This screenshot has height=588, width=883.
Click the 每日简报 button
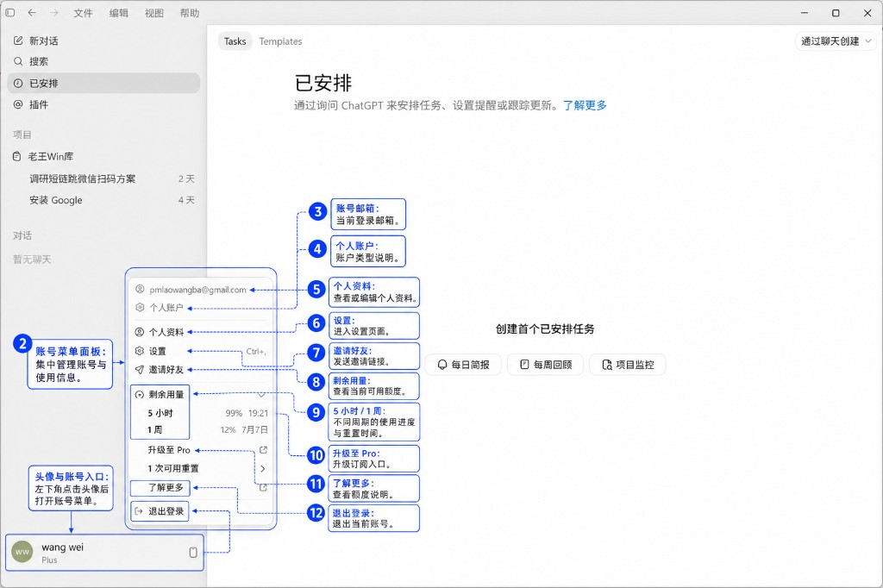click(463, 365)
